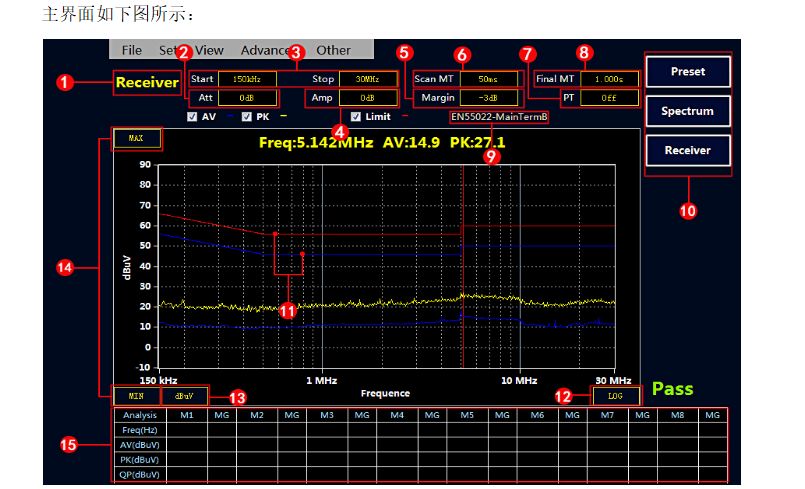
Task: Toggle the AV trace checkbox
Action: point(192,117)
